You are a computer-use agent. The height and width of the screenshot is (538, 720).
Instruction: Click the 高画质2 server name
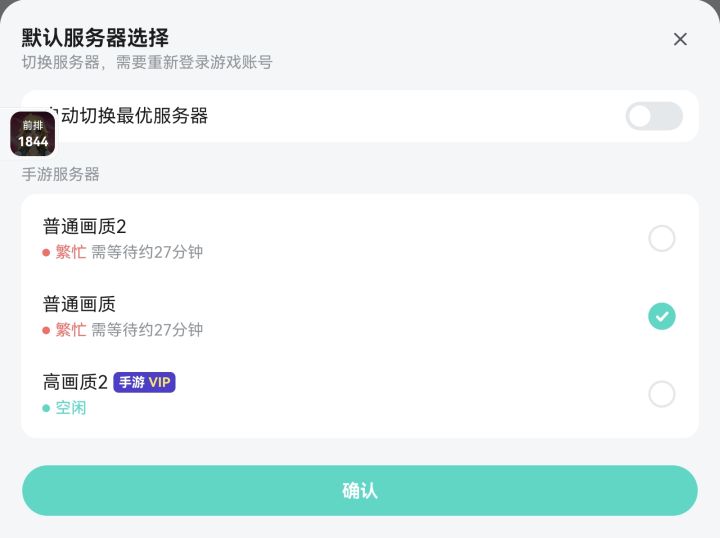75,382
